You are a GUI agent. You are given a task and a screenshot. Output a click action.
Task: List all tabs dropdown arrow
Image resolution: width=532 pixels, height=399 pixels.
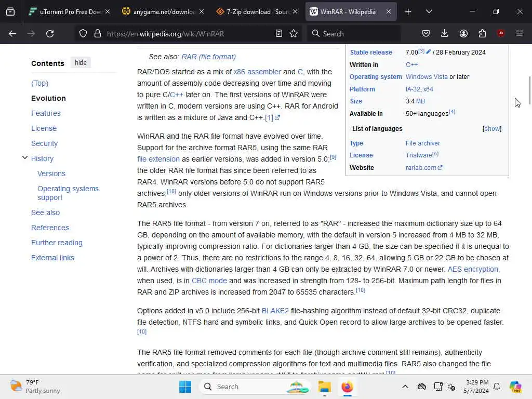(x=429, y=11)
